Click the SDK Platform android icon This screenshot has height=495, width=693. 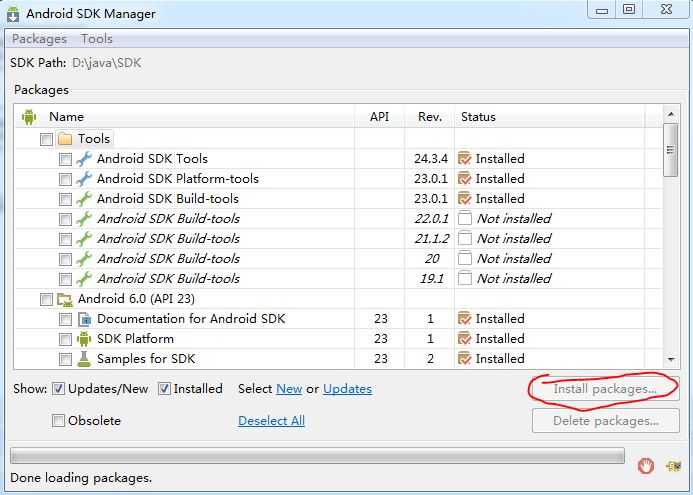click(x=84, y=339)
